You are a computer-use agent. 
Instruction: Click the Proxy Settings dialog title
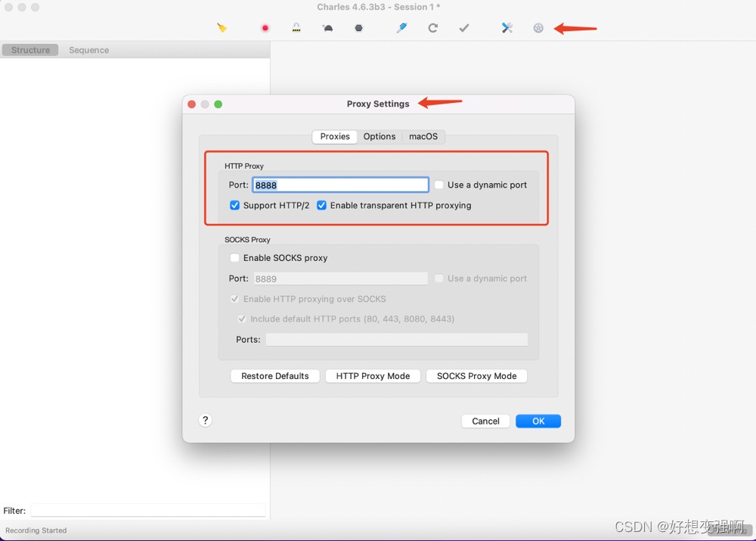pos(378,104)
